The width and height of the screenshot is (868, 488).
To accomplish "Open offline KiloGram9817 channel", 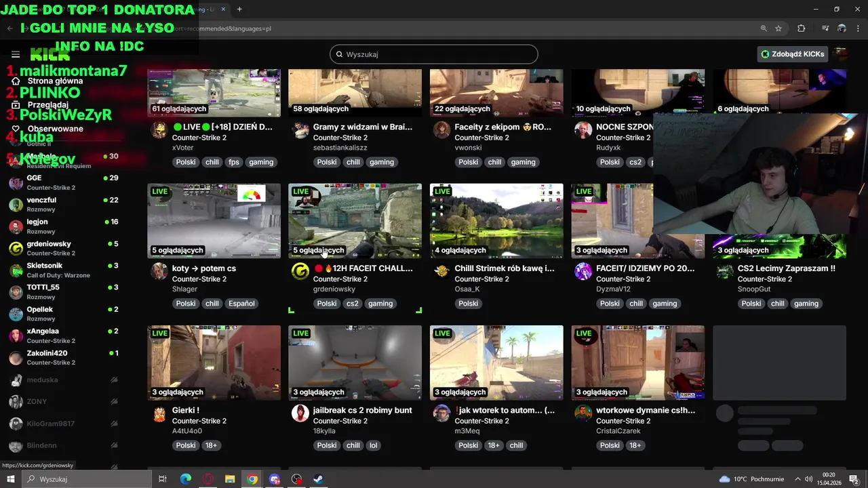I will pos(64,424).
